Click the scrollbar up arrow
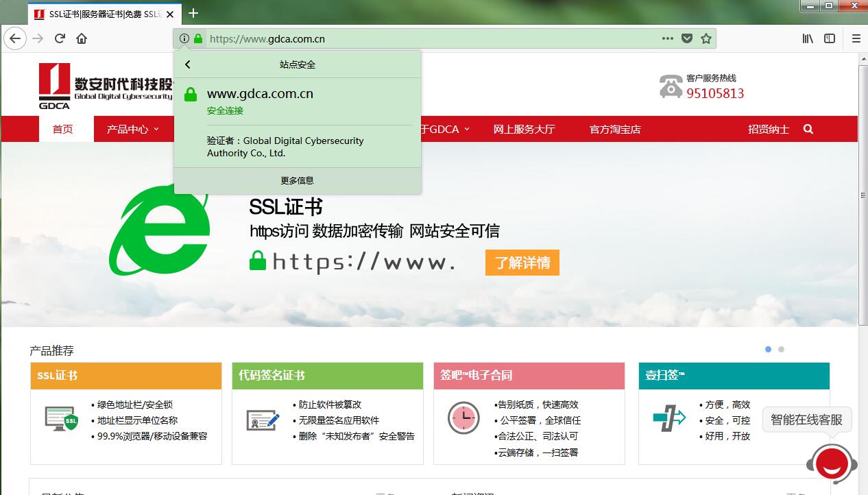This screenshot has height=495, width=868. pos(863,59)
